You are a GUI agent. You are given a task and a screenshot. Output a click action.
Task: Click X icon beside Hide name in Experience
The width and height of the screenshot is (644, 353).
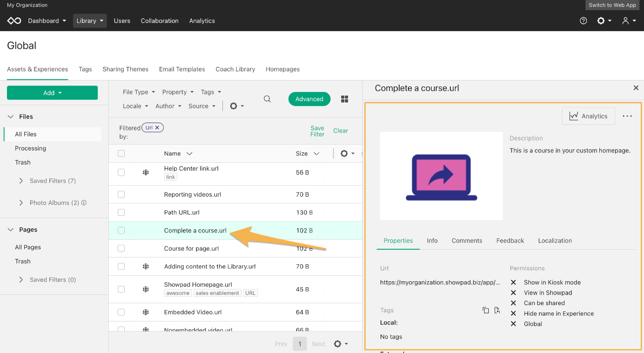tap(513, 314)
